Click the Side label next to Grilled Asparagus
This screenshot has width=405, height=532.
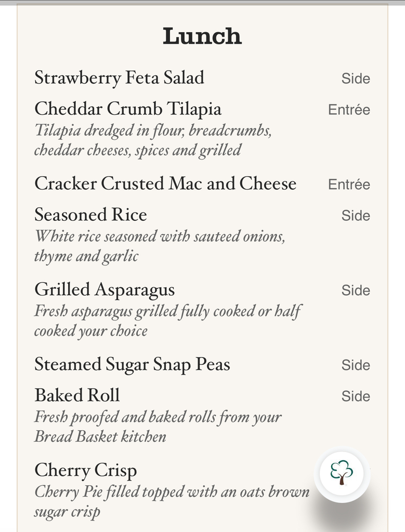pos(356,290)
